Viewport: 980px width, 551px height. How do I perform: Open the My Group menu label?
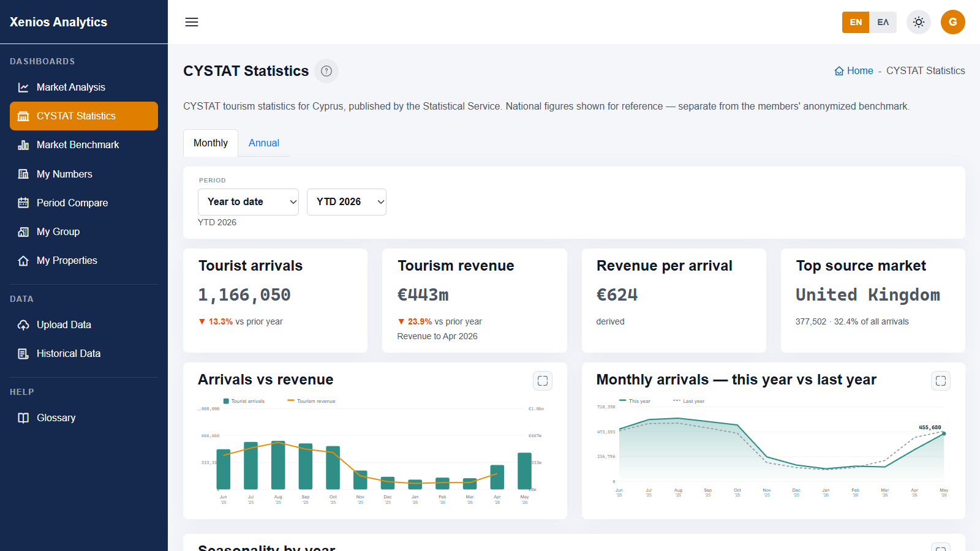coord(58,231)
